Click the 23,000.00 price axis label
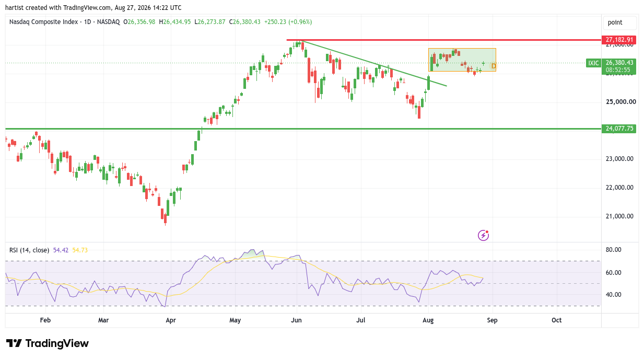 (x=619, y=159)
